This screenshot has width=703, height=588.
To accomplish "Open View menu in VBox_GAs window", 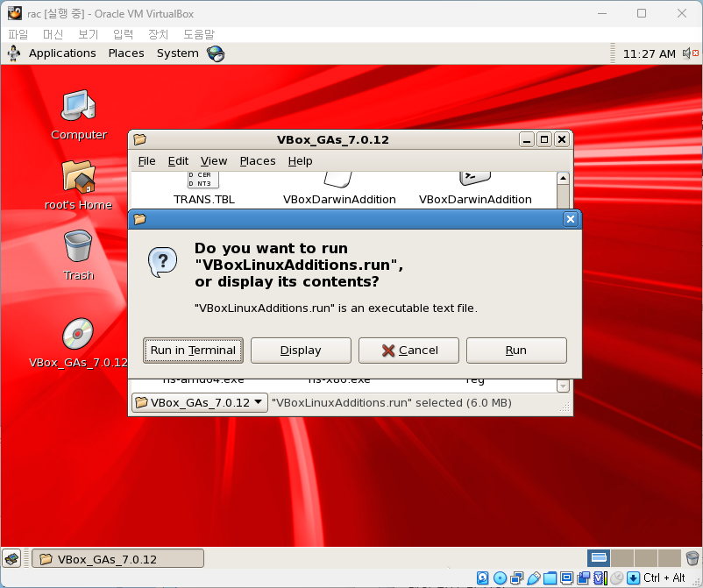I will click(214, 161).
